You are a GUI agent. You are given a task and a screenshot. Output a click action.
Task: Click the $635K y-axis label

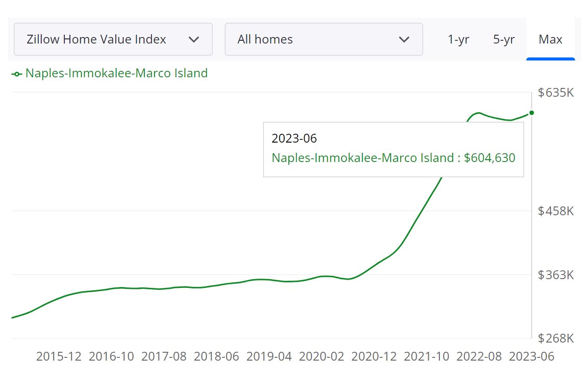tap(556, 93)
